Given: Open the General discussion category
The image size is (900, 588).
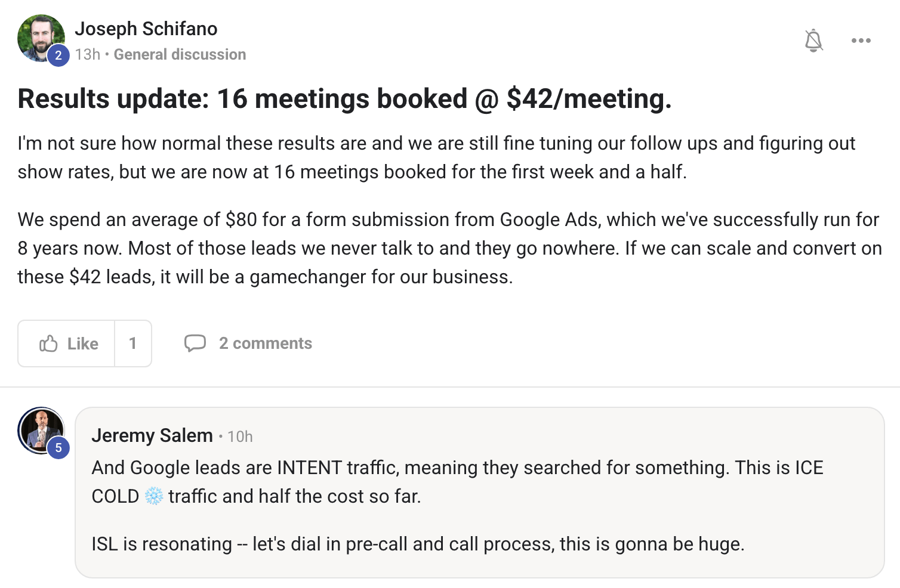Looking at the screenshot, I should click(180, 54).
